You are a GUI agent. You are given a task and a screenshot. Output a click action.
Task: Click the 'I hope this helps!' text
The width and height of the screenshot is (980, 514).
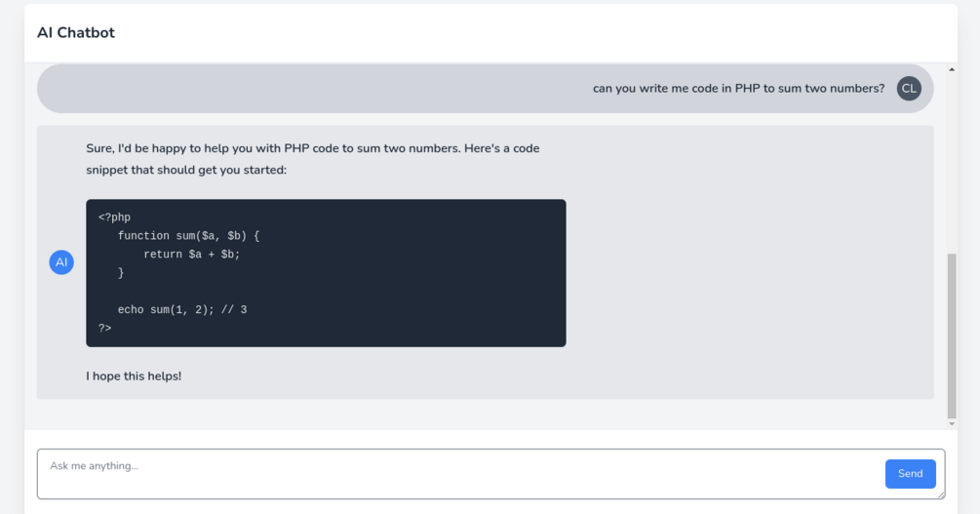[134, 376]
